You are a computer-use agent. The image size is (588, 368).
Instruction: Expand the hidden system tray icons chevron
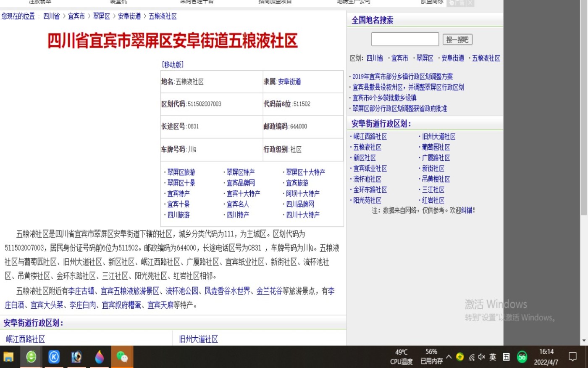point(449,357)
